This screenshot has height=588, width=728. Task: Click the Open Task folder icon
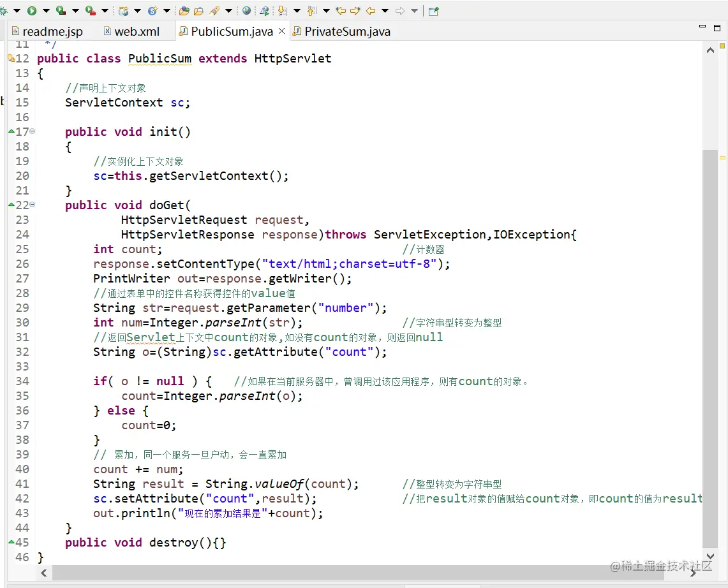click(x=198, y=11)
